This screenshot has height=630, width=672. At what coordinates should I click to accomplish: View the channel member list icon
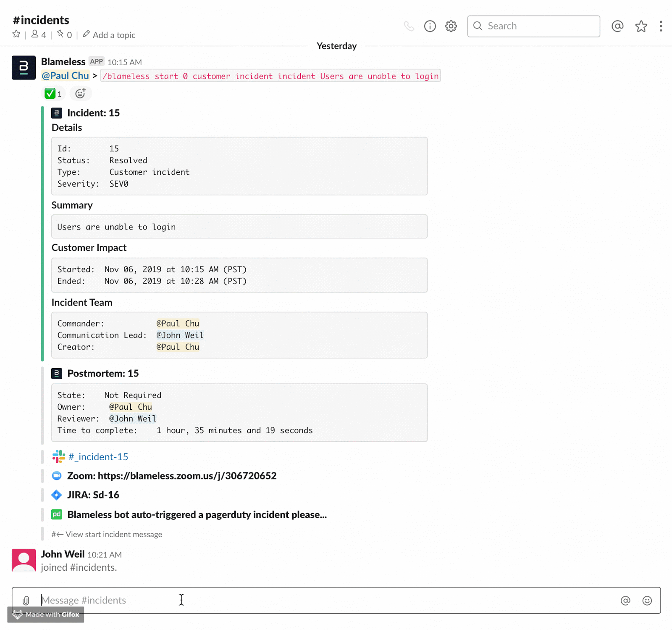click(x=39, y=34)
